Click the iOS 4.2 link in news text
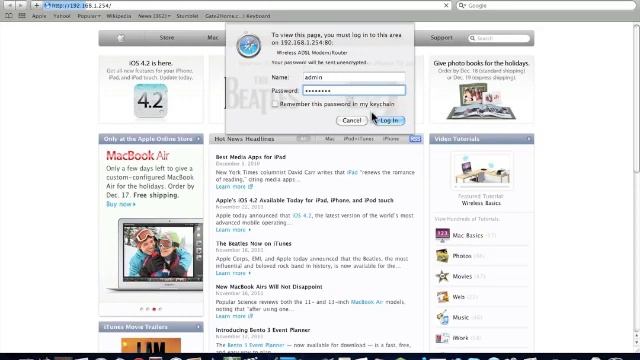The width and height of the screenshot is (640, 360). 302,216
